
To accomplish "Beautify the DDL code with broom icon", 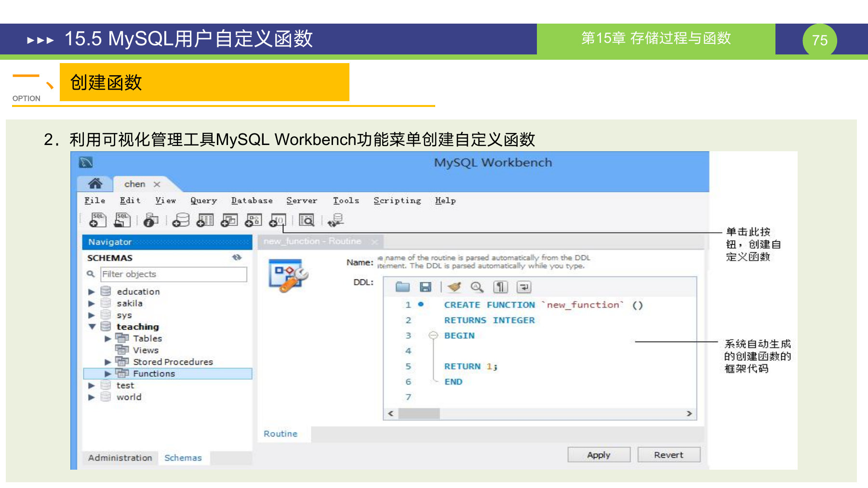I will click(x=454, y=287).
